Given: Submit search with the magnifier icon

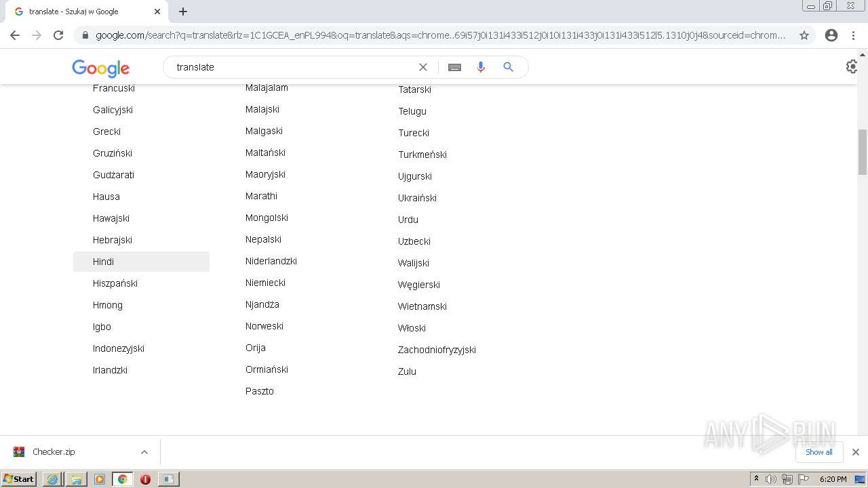Looking at the screenshot, I should (509, 67).
